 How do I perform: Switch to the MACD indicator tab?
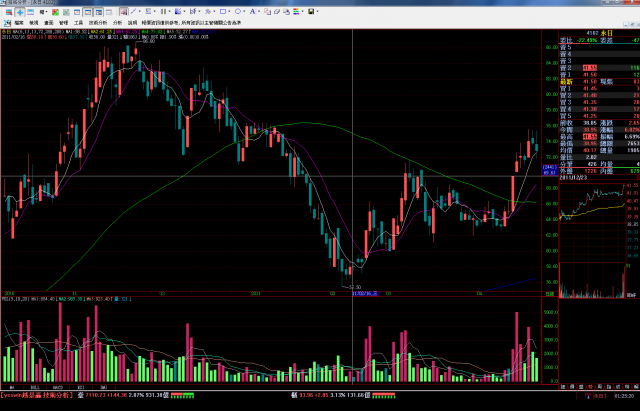[x=58, y=387]
